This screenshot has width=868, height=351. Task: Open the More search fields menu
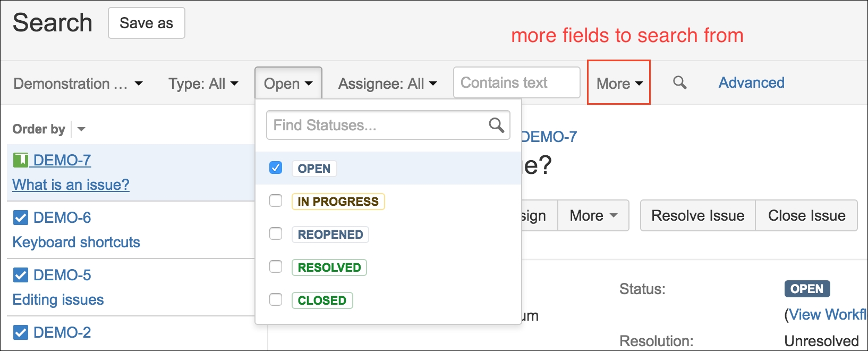tap(619, 83)
